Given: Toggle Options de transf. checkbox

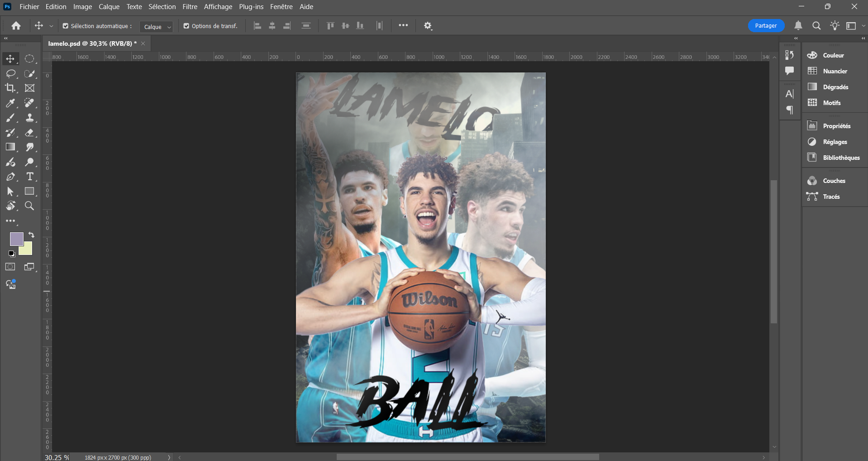Looking at the screenshot, I should pos(186,26).
